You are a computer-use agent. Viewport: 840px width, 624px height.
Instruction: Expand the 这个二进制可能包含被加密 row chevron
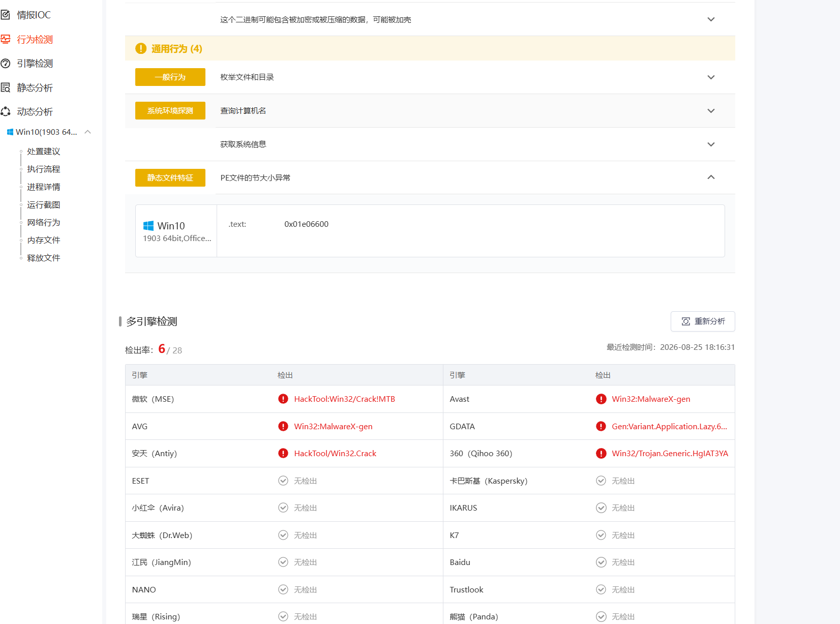[711, 19]
